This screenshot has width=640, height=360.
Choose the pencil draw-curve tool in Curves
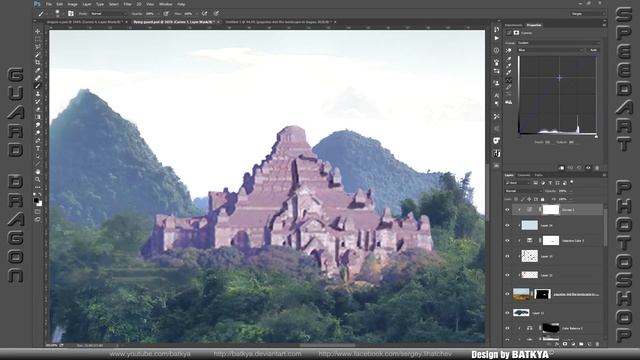pos(509,87)
